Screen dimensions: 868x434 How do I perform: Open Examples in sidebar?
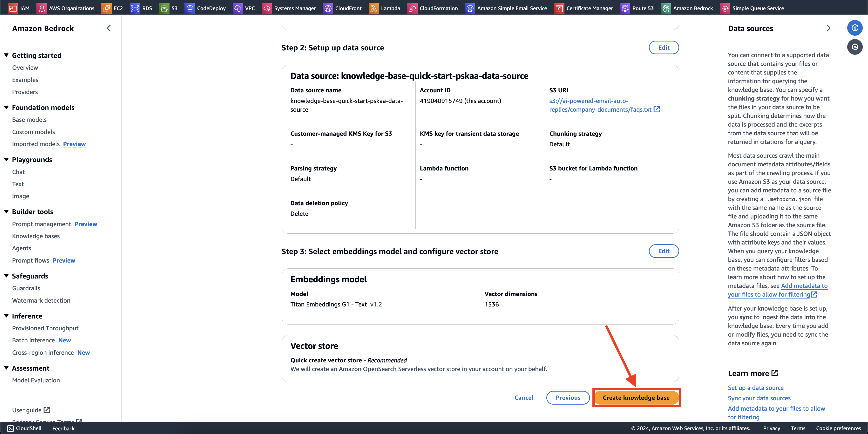coord(25,80)
